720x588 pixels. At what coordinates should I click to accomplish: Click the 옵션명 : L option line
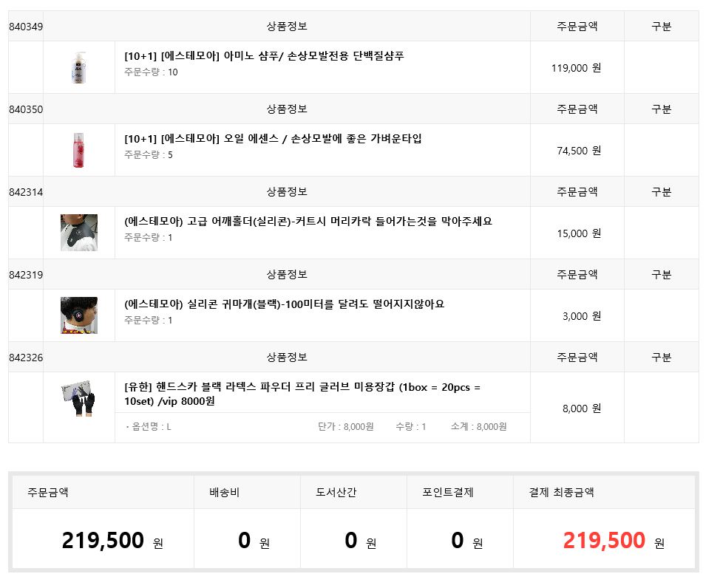click(x=149, y=427)
